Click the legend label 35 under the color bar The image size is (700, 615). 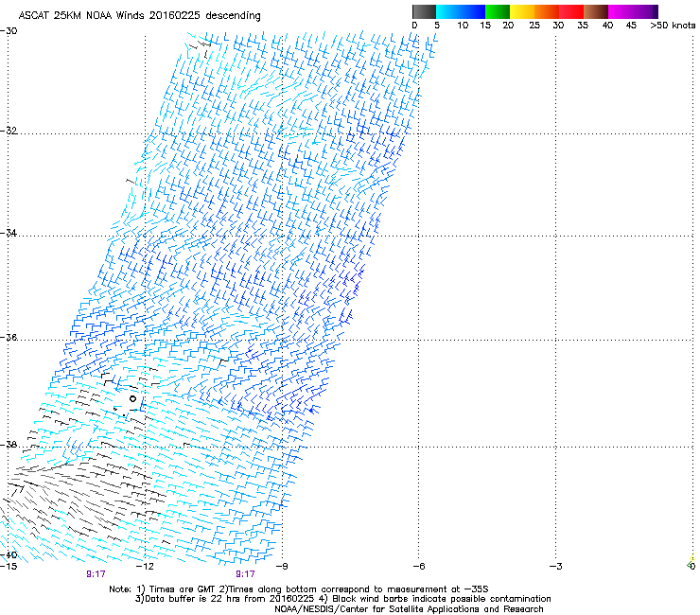tap(583, 26)
